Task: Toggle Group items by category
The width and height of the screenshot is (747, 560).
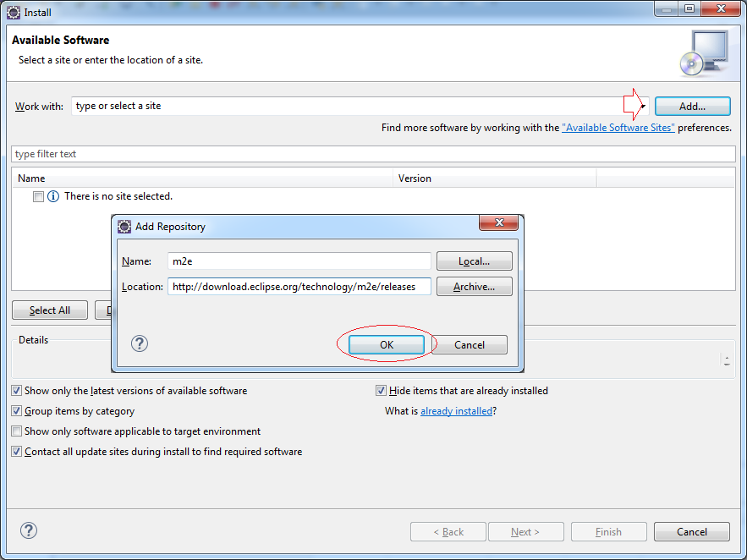Action: click(x=17, y=411)
